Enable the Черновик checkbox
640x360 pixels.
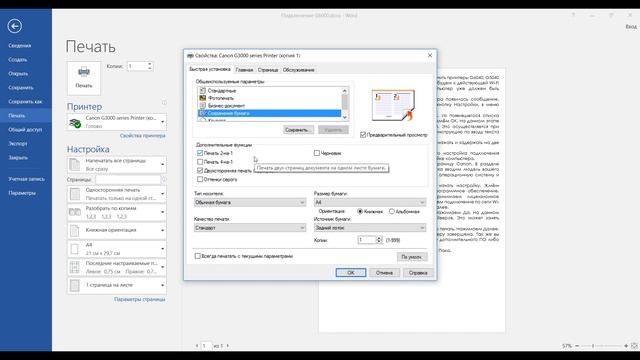coord(317,153)
